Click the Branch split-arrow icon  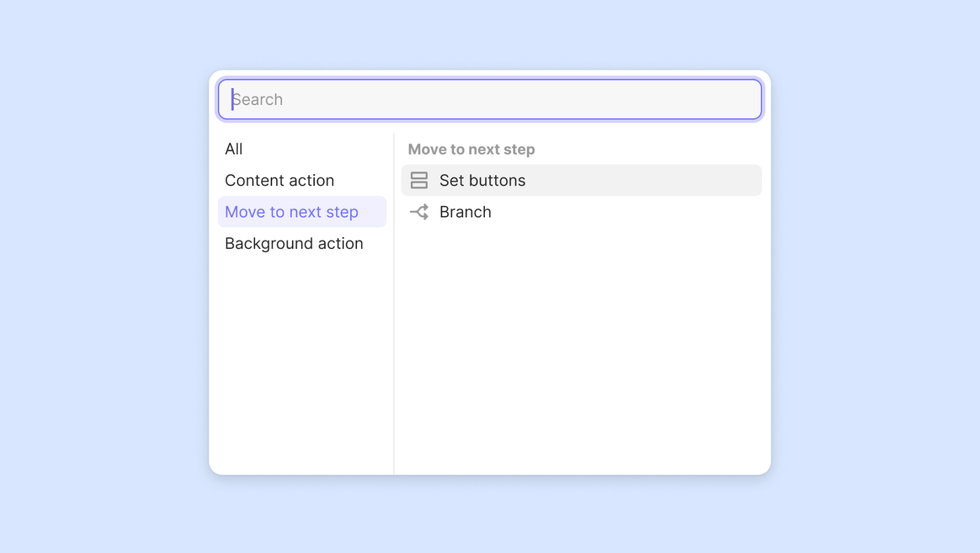(x=419, y=212)
